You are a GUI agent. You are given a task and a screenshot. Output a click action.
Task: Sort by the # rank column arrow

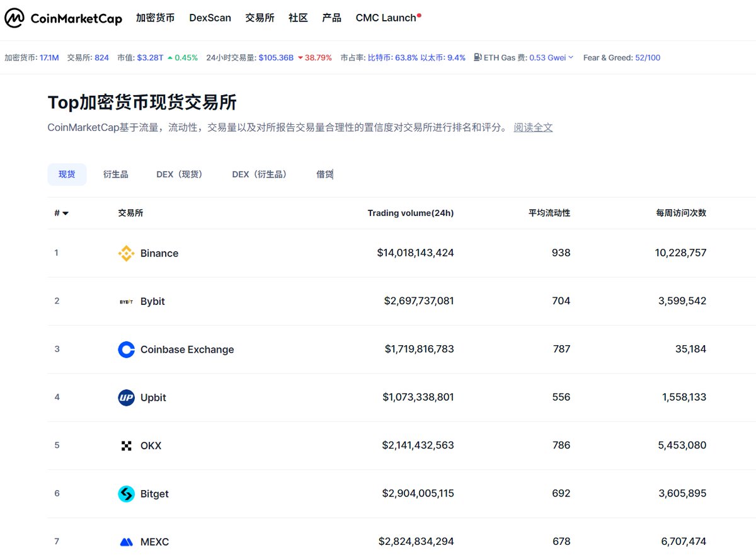66,214
